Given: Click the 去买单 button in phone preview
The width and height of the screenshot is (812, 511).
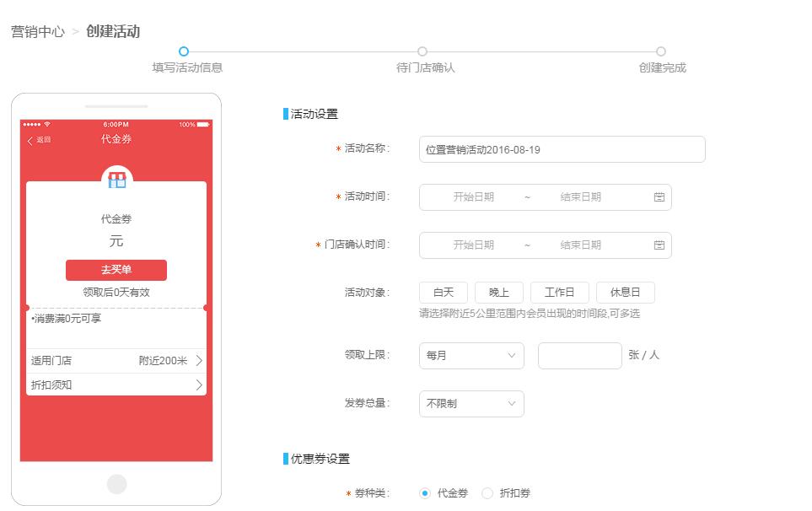Looking at the screenshot, I should [116, 270].
